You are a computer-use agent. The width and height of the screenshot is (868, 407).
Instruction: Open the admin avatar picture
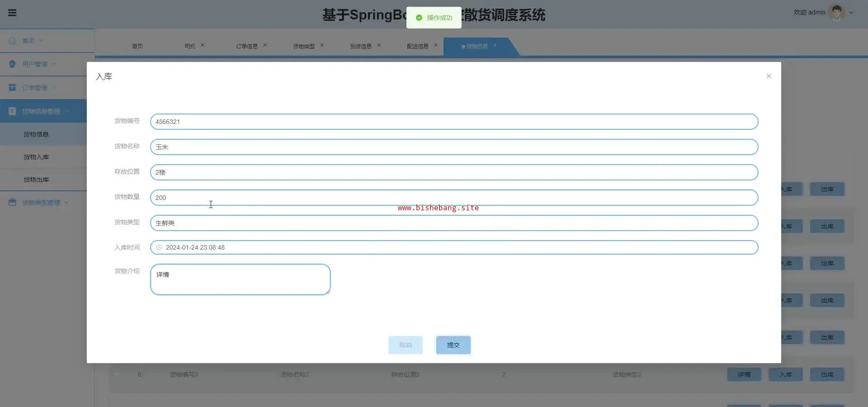pyautogui.click(x=837, y=13)
